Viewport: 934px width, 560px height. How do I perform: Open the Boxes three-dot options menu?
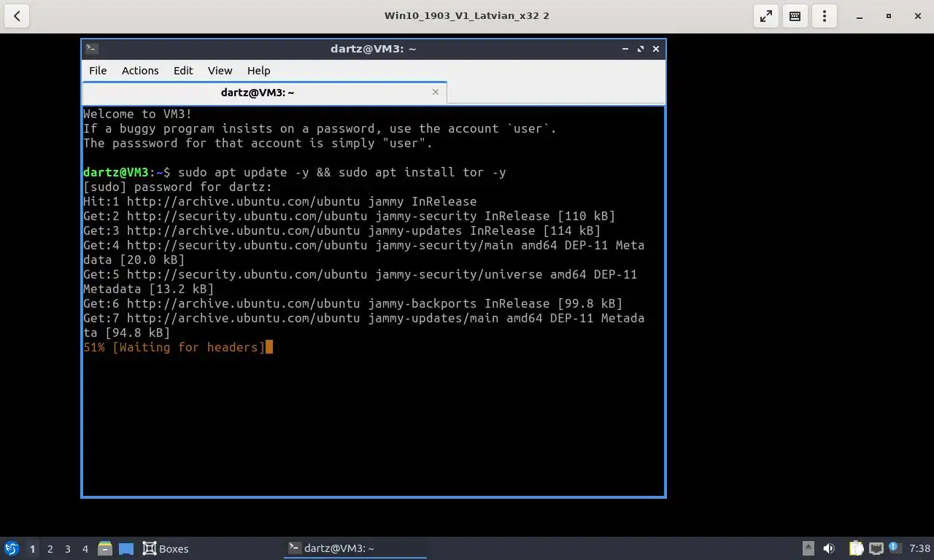825,16
